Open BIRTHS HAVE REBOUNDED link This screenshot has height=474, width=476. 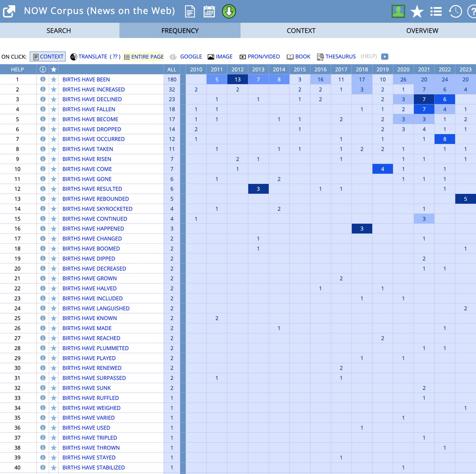coord(96,199)
